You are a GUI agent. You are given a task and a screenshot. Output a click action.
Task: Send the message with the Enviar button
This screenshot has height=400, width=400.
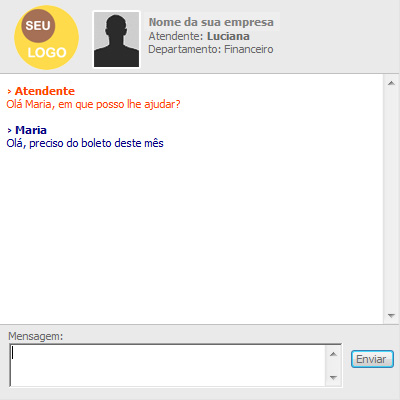point(372,359)
